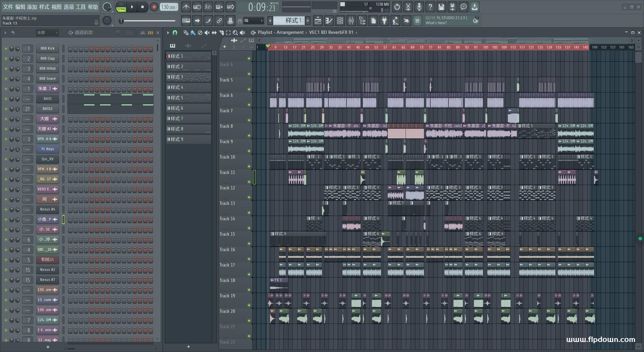Viewport: 644px width, 352px height.
Task: Stop playback with the Stop button
Action: click(x=142, y=7)
